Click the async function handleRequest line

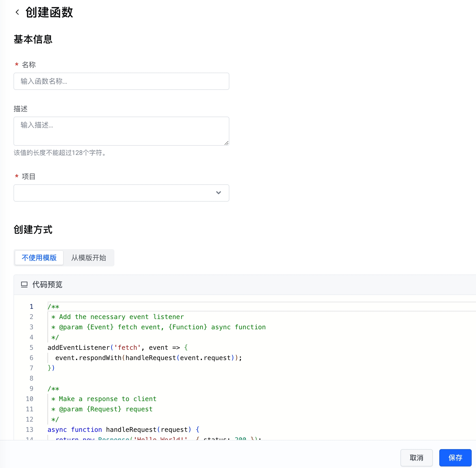[124, 430]
